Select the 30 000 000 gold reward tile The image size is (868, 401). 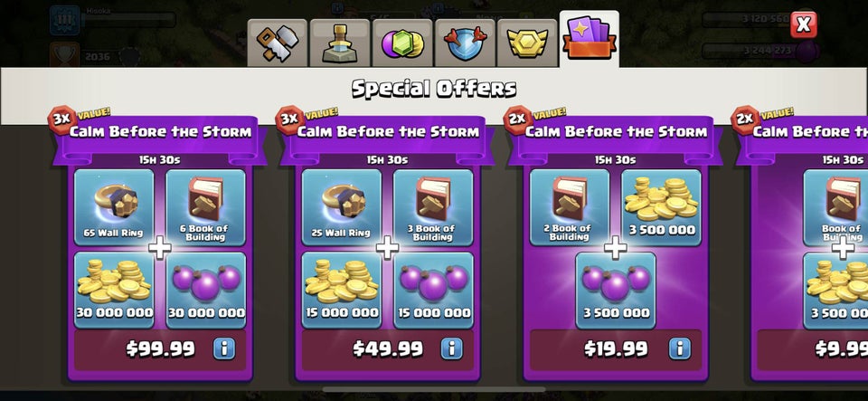(x=114, y=291)
